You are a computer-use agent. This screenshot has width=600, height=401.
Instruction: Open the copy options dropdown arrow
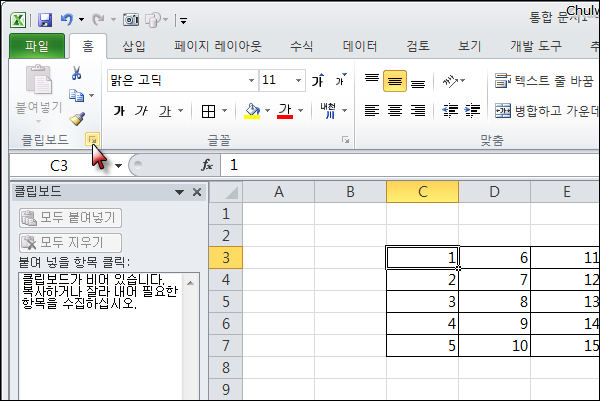pos(91,95)
